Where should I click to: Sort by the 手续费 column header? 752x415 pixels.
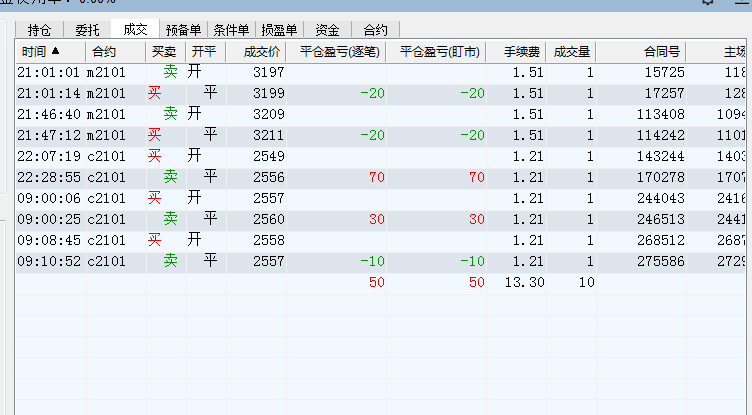(x=516, y=52)
